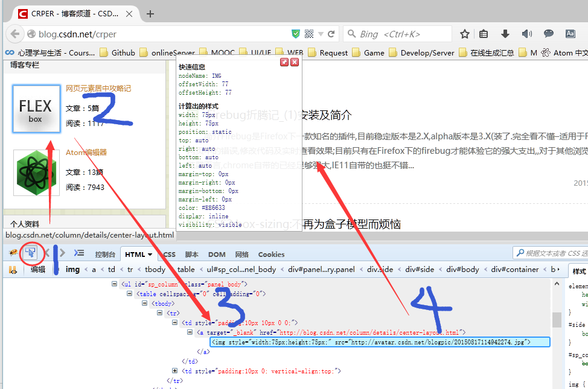Expand the td vertical-align:top node
The width and height of the screenshot is (588, 389).
174,371
